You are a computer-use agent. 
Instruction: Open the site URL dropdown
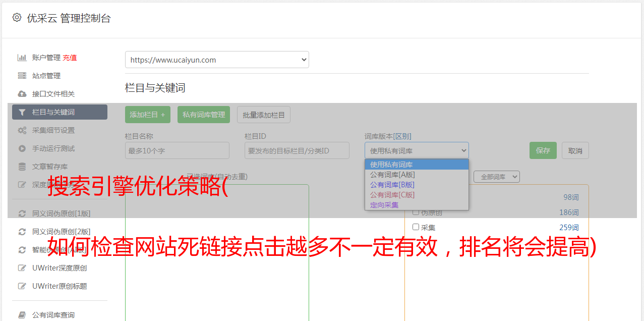click(217, 60)
